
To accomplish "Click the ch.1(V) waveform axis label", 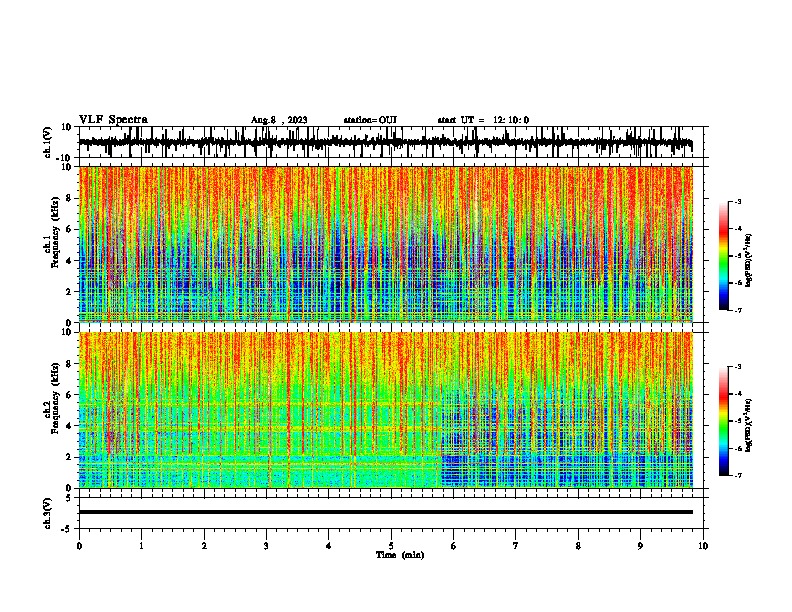I will point(48,142).
